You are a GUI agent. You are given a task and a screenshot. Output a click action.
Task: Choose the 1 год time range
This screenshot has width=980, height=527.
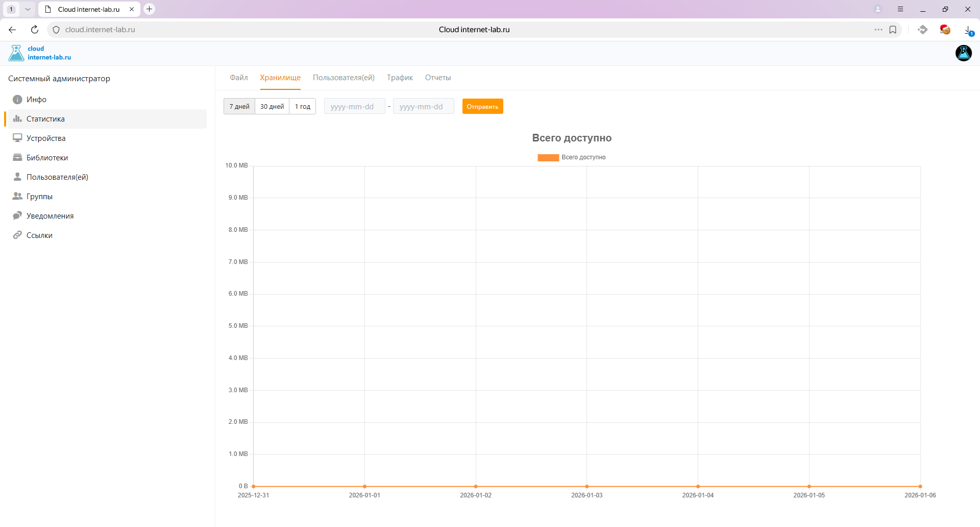303,107
